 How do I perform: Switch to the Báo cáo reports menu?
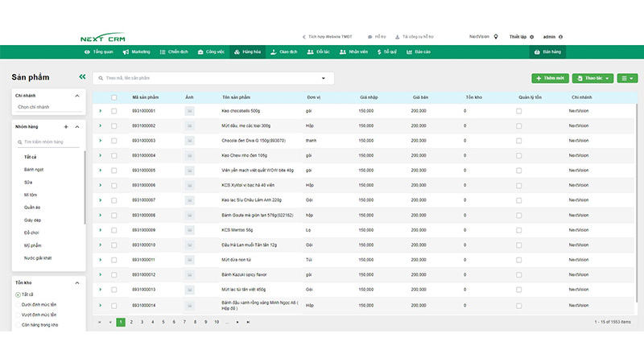point(419,51)
